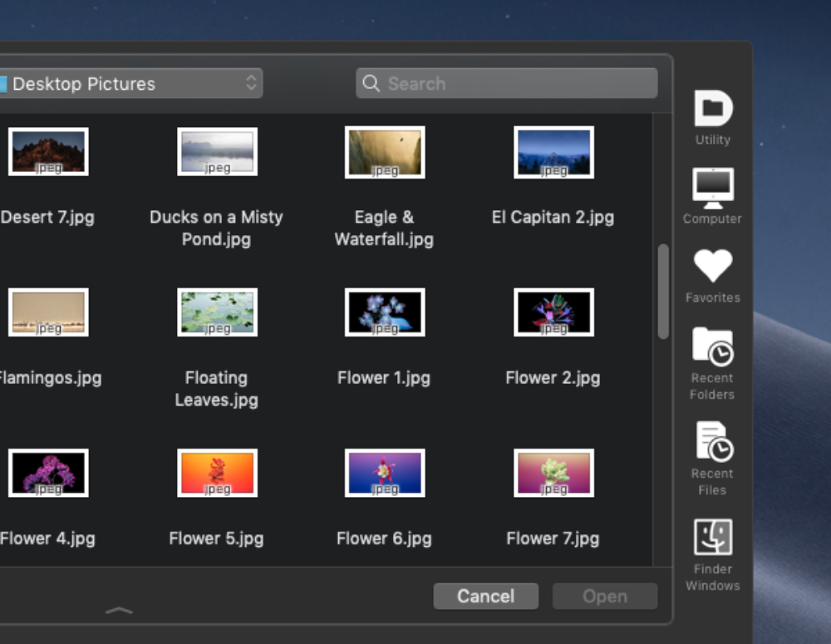The image size is (831, 644).
Task: Open the Desktop Pictures folder dropdown
Action: 130,84
